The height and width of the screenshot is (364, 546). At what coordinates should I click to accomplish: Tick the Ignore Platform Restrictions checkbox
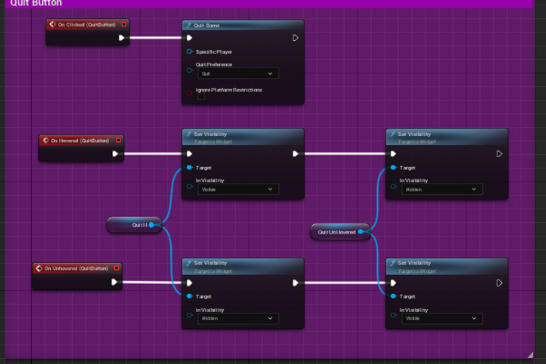pyautogui.click(x=201, y=96)
